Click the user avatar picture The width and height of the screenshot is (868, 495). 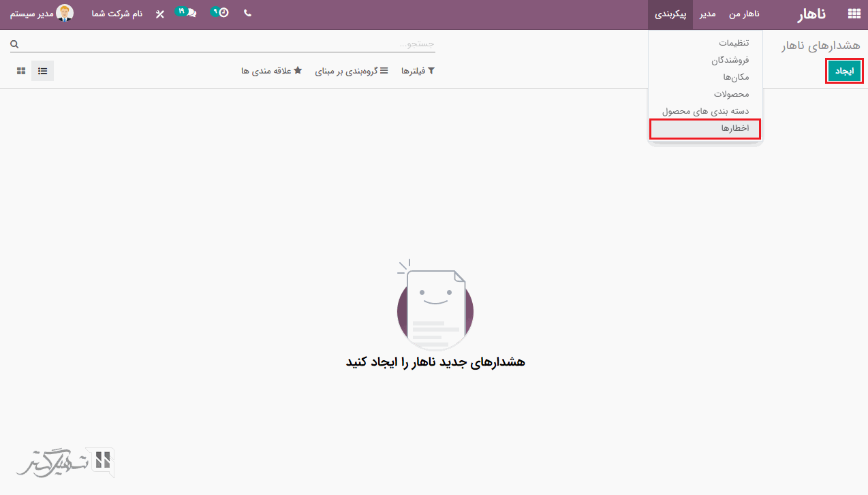pos(65,14)
